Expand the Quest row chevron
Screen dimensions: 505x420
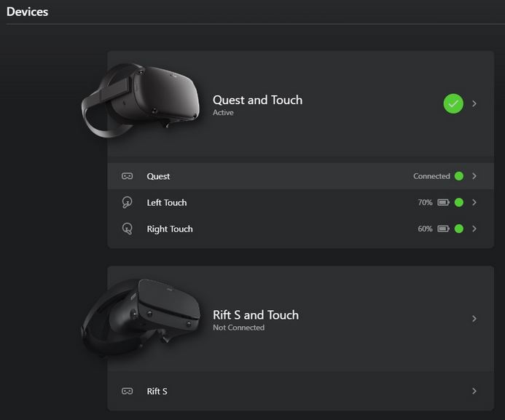[x=474, y=176]
